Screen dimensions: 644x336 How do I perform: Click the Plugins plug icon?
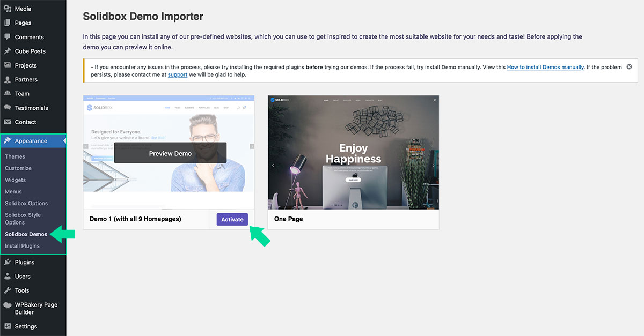(8, 263)
